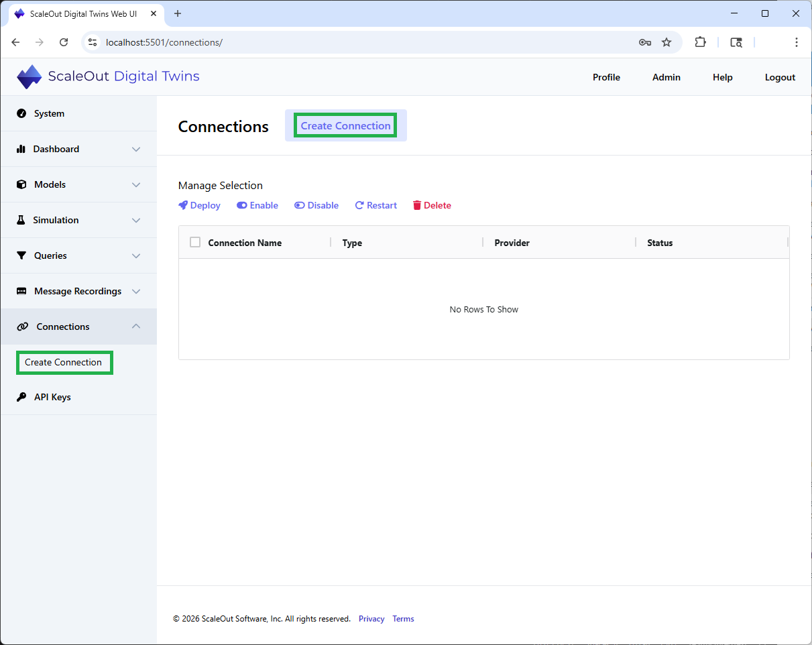Click the System gauge icon in sidebar
812x645 pixels.
point(21,113)
